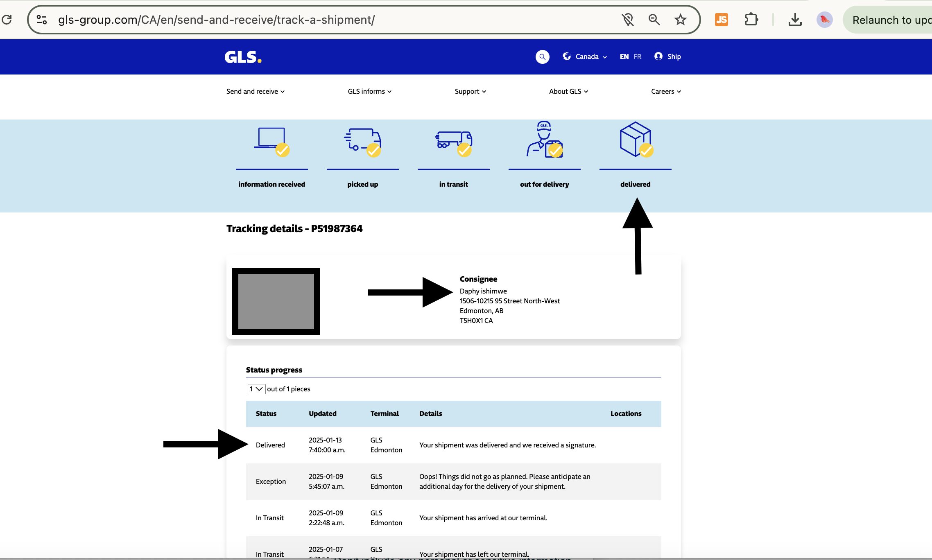The height and width of the screenshot is (560, 932).
Task: Open the site search magnifier icon
Action: (x=542, y=56)
